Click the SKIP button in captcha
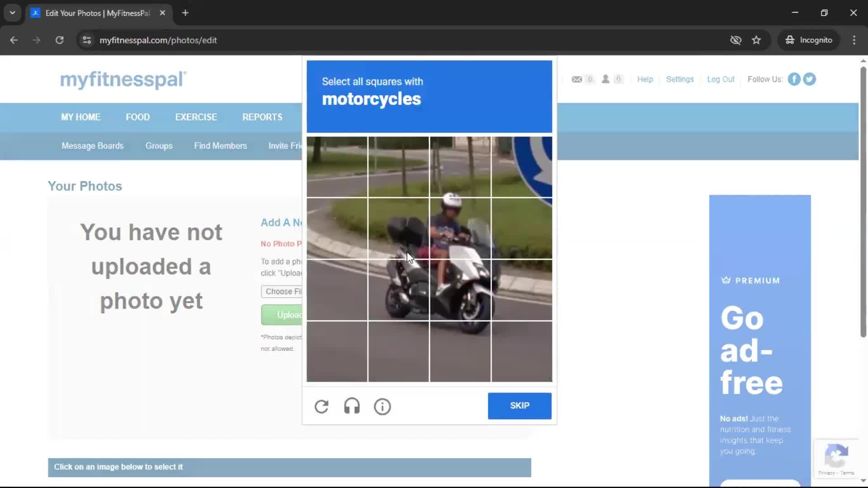The height and width of the screenshot is (488, 868). click(x=519, y=406)
